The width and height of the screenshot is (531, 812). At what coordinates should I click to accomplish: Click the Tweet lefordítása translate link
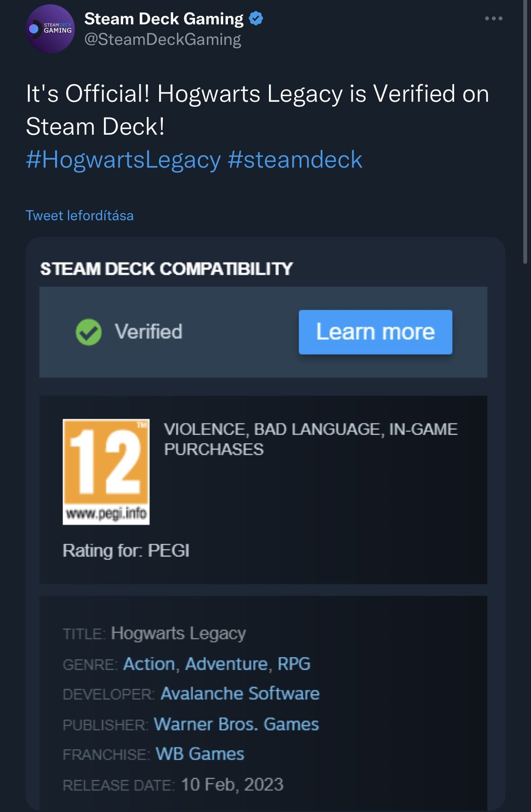coord(80,216)
